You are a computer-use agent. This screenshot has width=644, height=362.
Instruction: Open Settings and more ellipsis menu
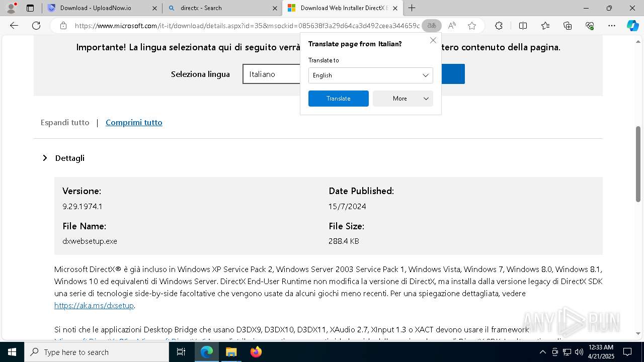(612, 26)
